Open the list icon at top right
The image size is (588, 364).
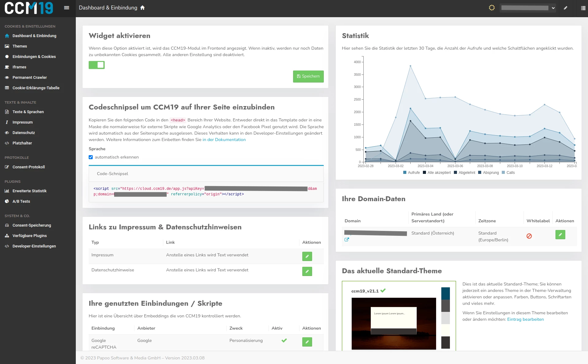[583, 8]
